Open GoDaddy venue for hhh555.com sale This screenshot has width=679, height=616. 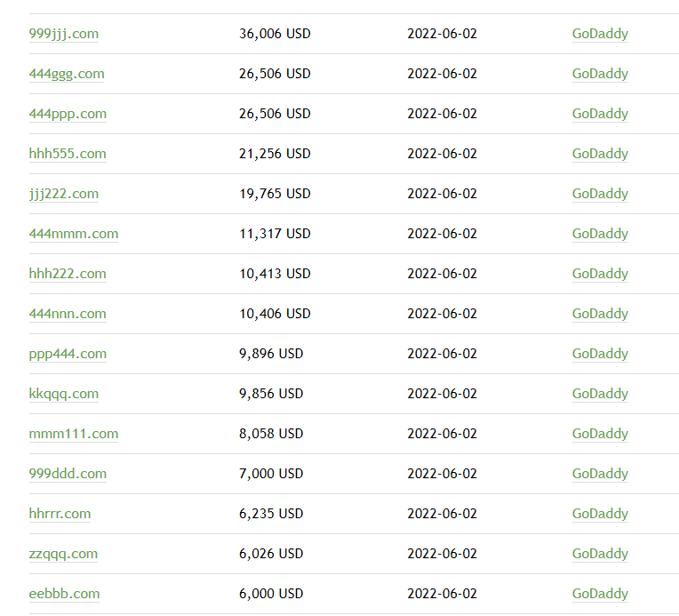[600, 154]
